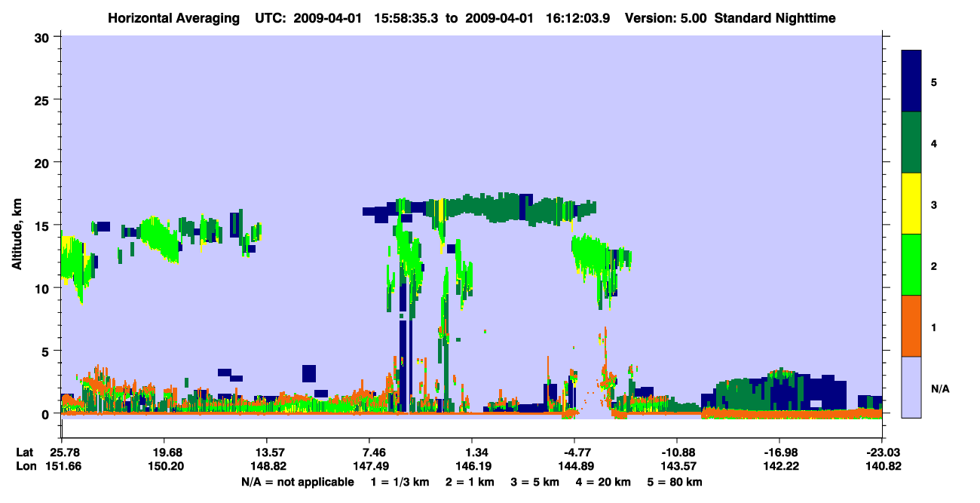
Task: Click the 'Lat' row label
Action: 25,452
